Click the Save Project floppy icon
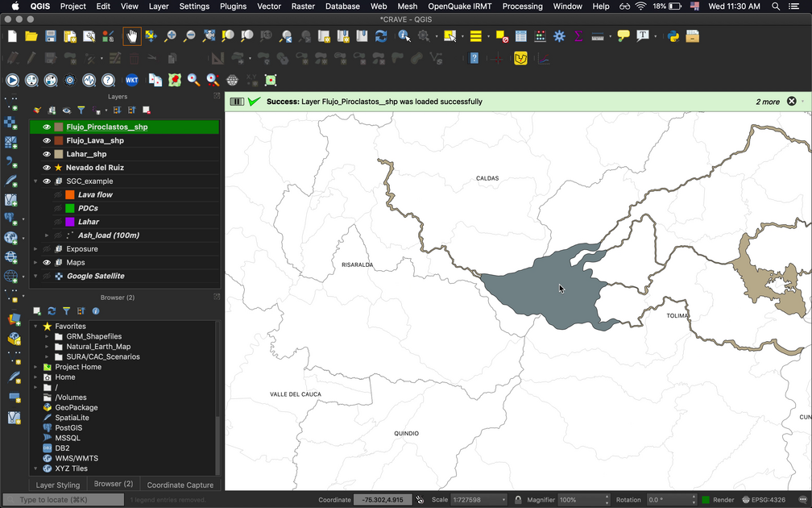 51,36
